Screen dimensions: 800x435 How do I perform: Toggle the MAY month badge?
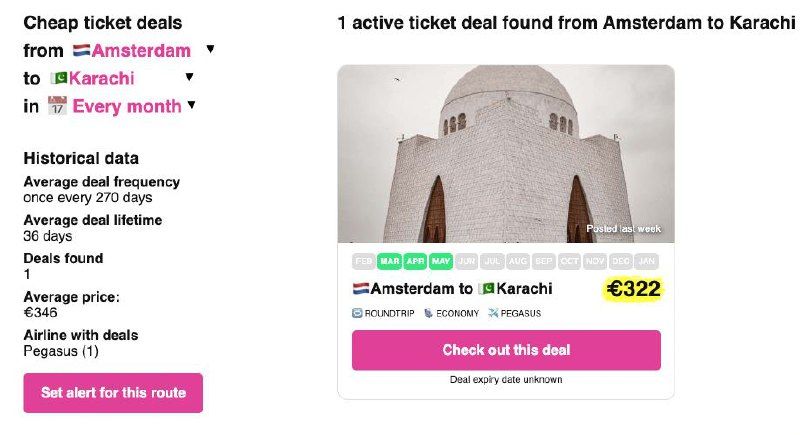(441, 262)
